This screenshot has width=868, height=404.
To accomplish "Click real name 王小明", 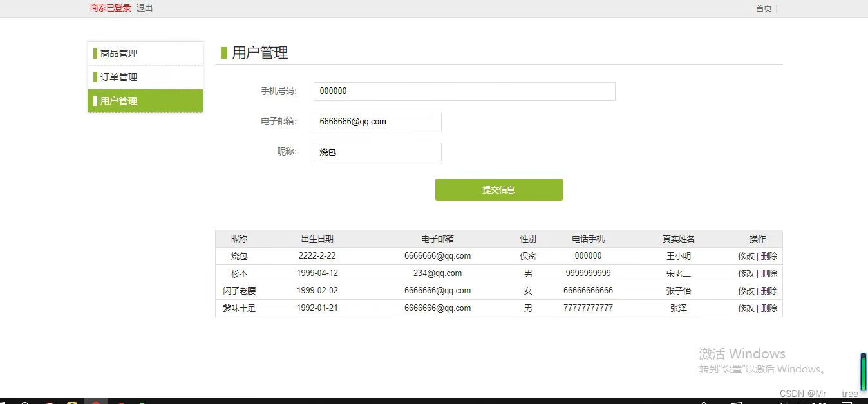I will click(679, 256).
